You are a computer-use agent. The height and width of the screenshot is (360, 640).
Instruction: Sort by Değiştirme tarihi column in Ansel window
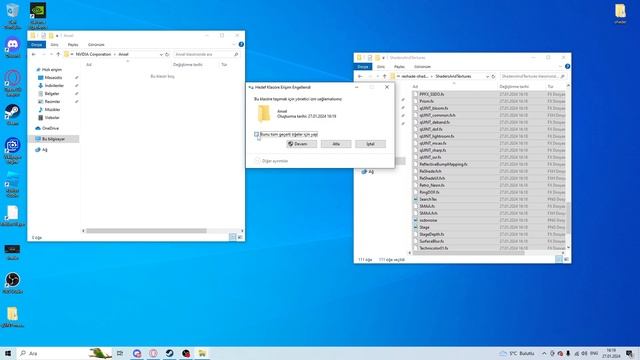[188, 64]
